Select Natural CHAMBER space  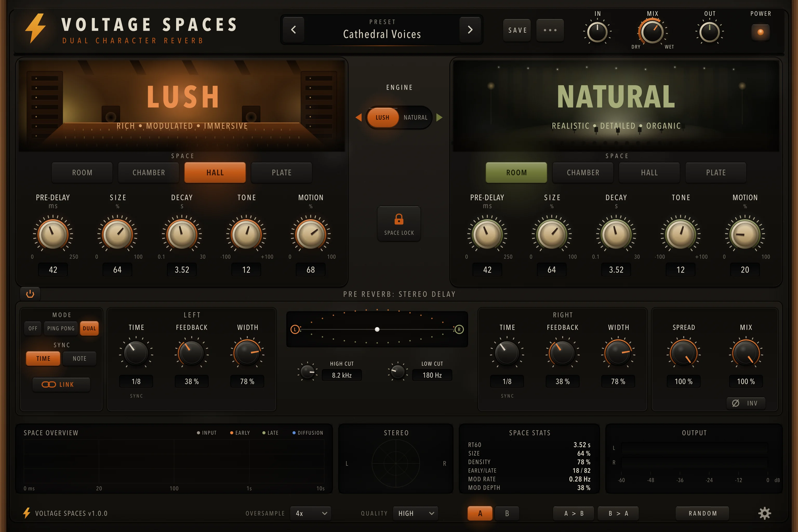pos(583,173)
